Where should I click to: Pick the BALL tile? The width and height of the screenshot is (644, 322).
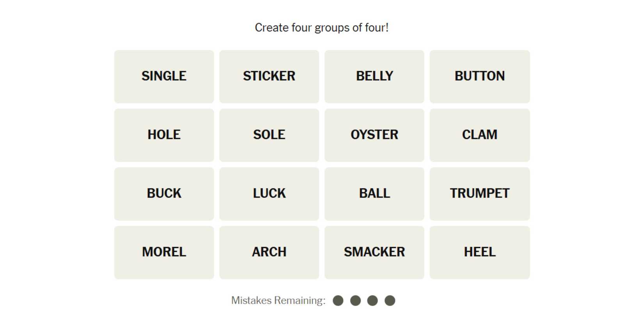(x=374, y=194)
